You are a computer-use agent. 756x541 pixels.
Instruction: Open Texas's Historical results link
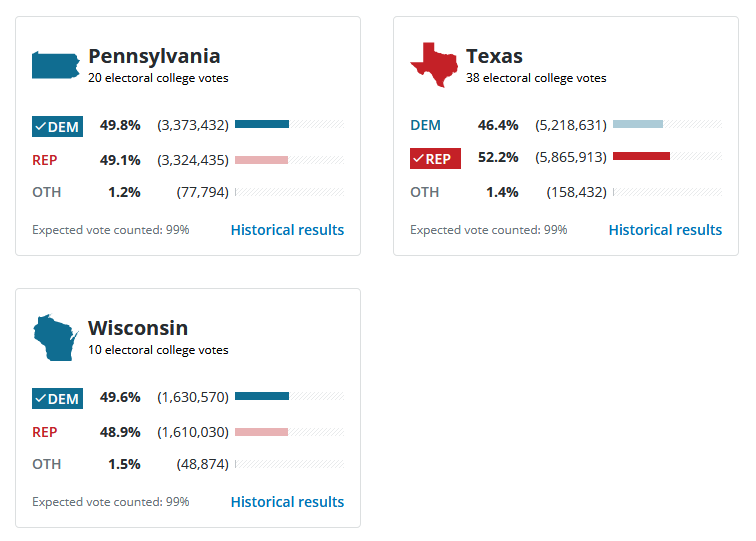[665, 230]
